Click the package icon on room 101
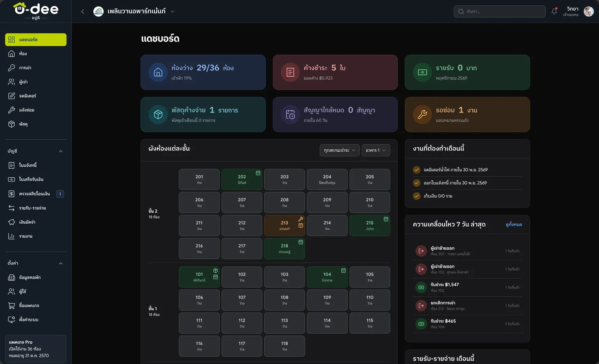The image size is (599, 364). point(216,271)
